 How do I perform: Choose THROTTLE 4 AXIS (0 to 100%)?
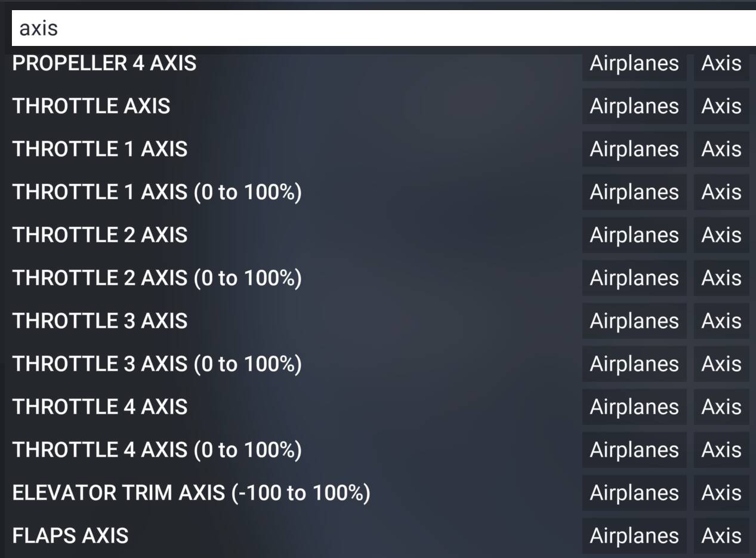pyautogui.click(x=157, y=450)
